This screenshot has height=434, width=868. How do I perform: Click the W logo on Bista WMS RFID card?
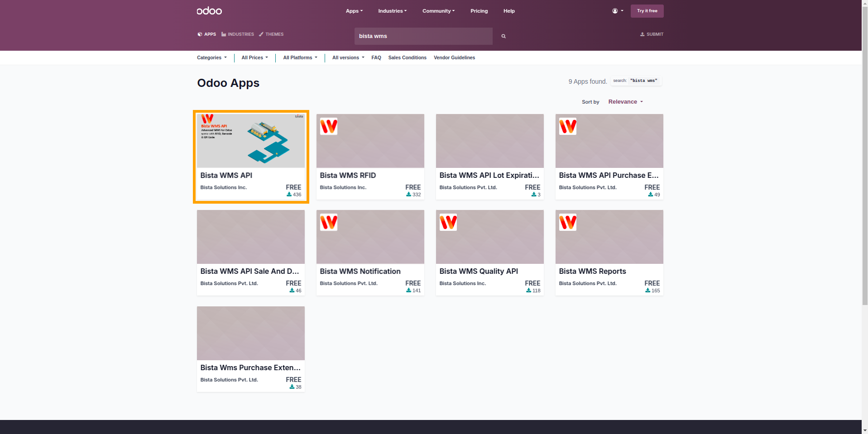(x=329, y=126)
